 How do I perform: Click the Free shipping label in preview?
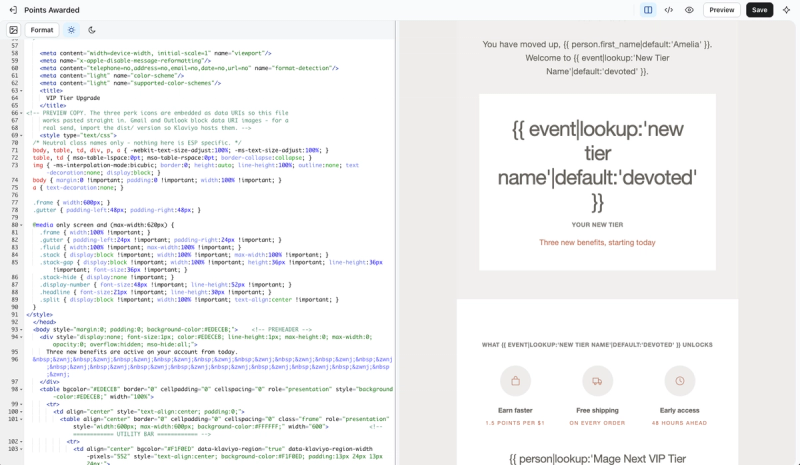pos(597,410)
